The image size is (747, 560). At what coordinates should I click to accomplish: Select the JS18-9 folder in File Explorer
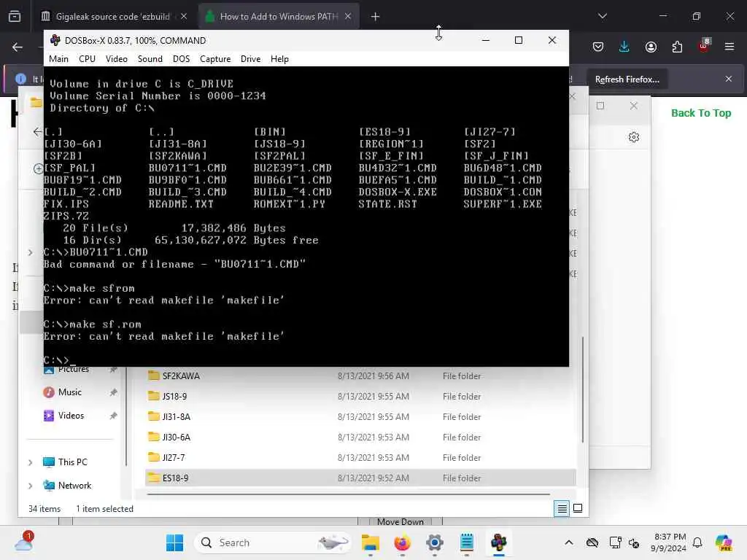pyautogui.click(x=360, y=396)
